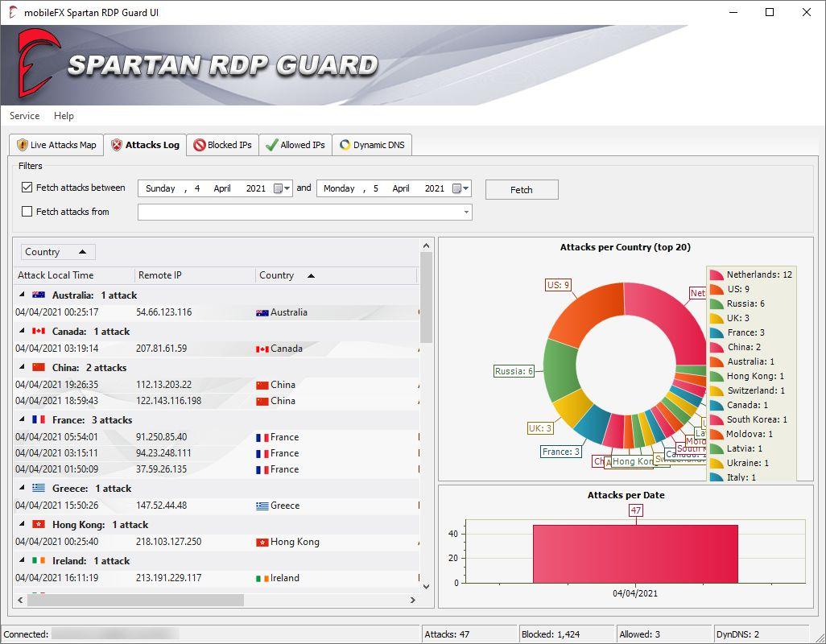This screenshot has height=644, width=826.
Task: Click the flag in the 213.191.229.117 row
Action: pyautogui.click(x=262, y=578)
